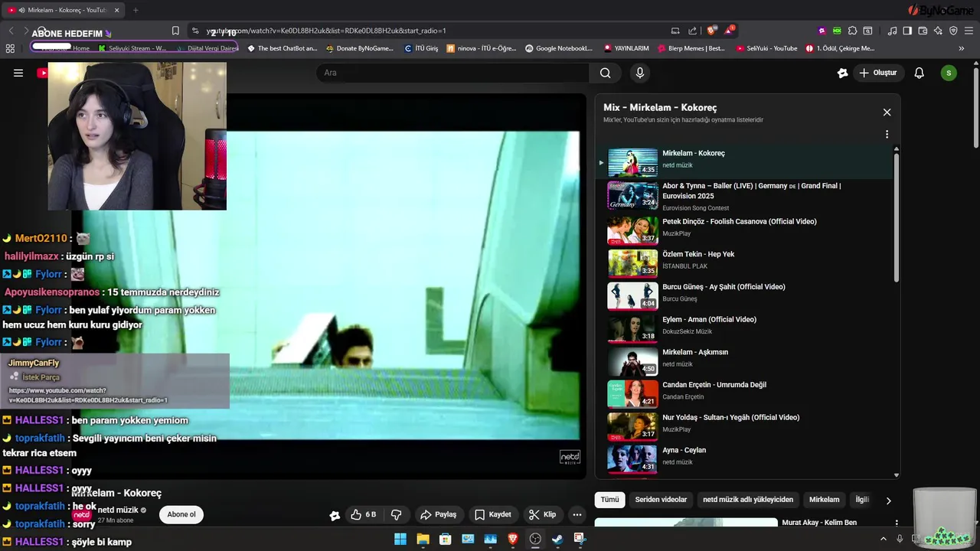
Task: Open more actions ellipsis under video
Action: (x=577, y=514)
